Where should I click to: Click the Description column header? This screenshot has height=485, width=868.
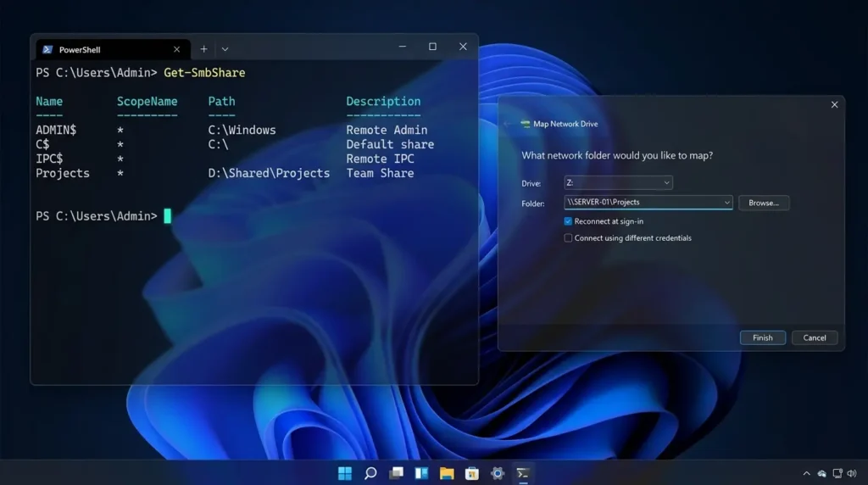[x=383, y=101]
